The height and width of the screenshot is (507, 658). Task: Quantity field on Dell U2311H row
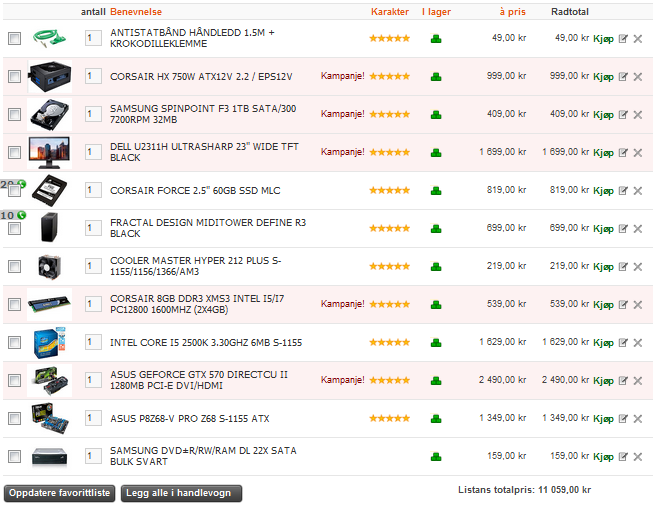click(x=93, y=152)
